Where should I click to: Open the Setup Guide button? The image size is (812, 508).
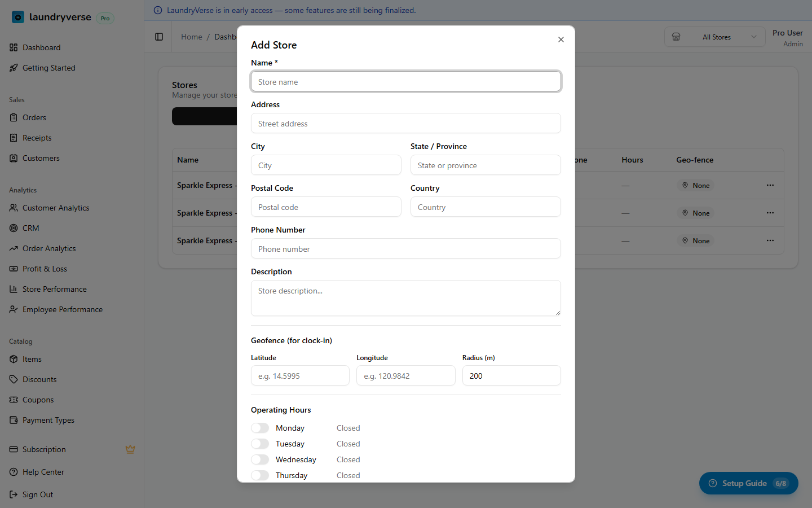point(748,483)
